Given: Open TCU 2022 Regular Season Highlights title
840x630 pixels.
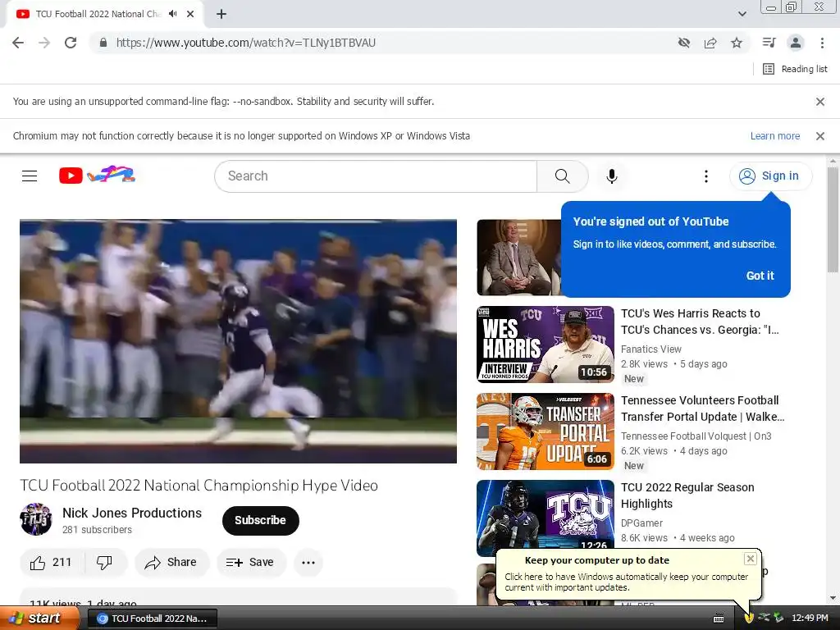Looking at the screenshot, I should point(687,495).
